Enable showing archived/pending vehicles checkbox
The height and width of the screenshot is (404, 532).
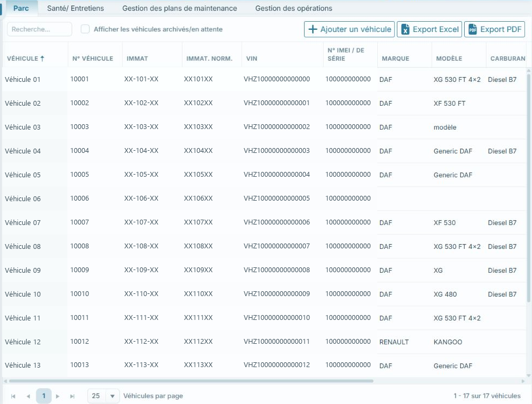pos(85,29)
